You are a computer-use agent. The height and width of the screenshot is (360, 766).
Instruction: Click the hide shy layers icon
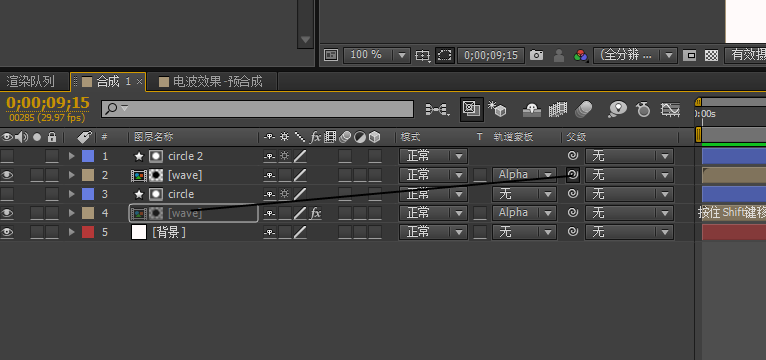(532, 109)
